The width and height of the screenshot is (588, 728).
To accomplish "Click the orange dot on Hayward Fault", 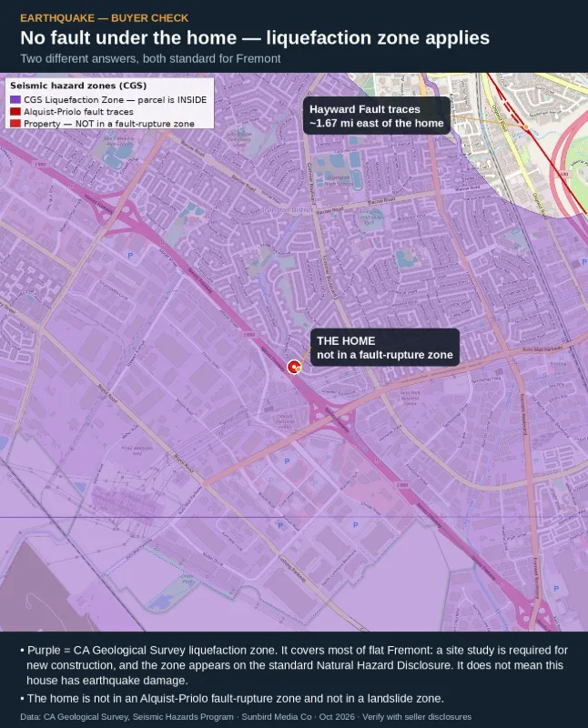I will [x=526, y=126].
